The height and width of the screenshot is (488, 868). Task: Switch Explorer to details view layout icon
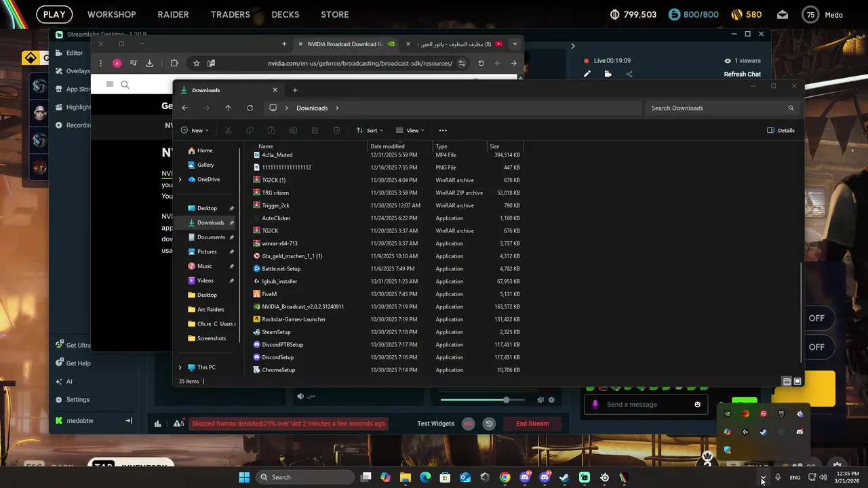pyautogui.click(x=787, y=382)
